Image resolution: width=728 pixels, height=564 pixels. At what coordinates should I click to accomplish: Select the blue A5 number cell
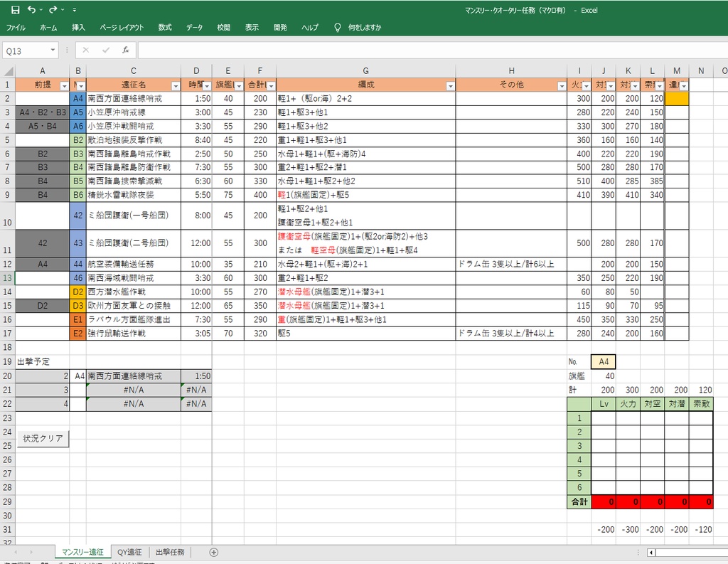click(x=78, y=112)
